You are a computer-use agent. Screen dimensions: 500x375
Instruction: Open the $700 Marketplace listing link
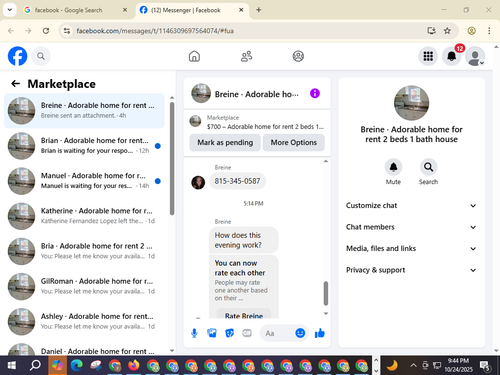click(257, 122)
